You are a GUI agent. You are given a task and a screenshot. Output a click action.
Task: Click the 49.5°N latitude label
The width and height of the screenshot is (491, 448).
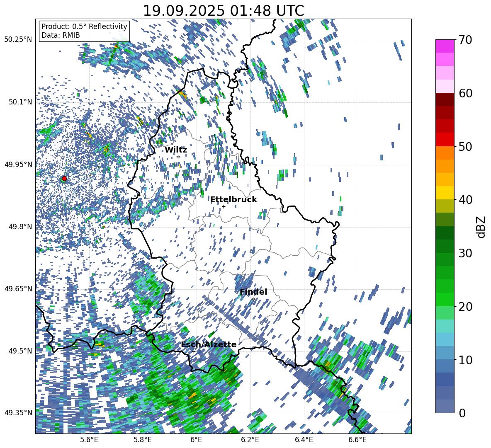[x=20, y=351]
